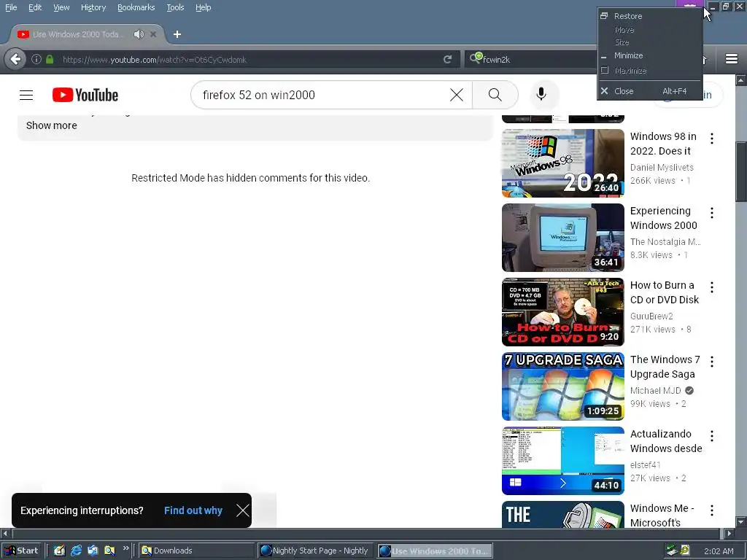
Task: Open options for Windows 7 Upgrade Saga video
Action: point(712,362)
